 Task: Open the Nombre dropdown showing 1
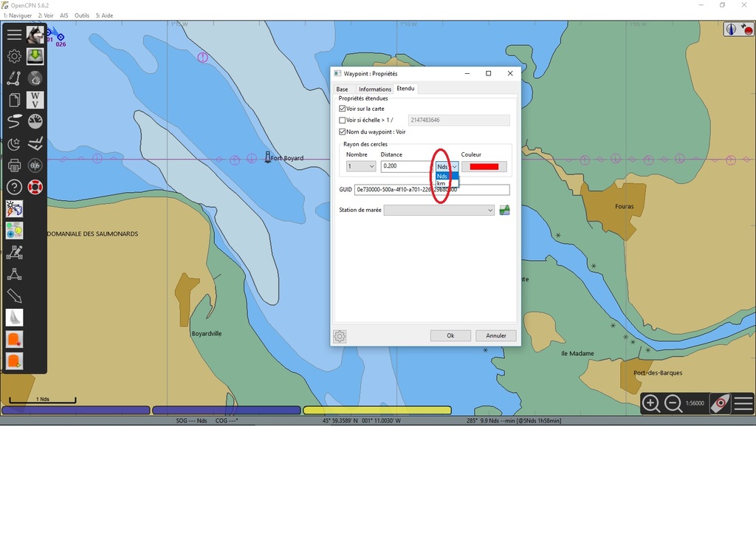[x=360, y=166]
